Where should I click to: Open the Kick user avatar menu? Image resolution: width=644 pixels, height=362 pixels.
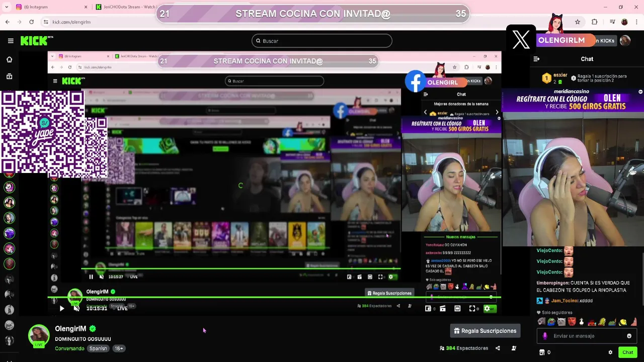tap(625, 41)
